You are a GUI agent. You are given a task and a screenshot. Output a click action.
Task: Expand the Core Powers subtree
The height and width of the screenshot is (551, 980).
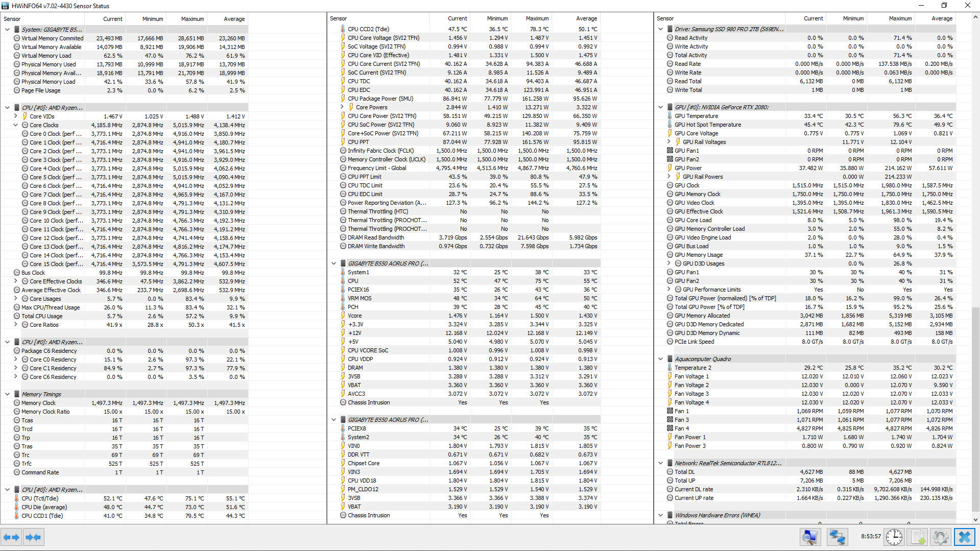pyautogui.click(x=342, y=107)
